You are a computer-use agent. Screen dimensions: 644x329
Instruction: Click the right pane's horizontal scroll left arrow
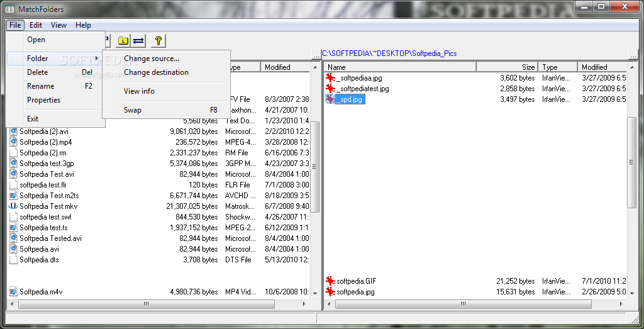(x=328, y=304)
